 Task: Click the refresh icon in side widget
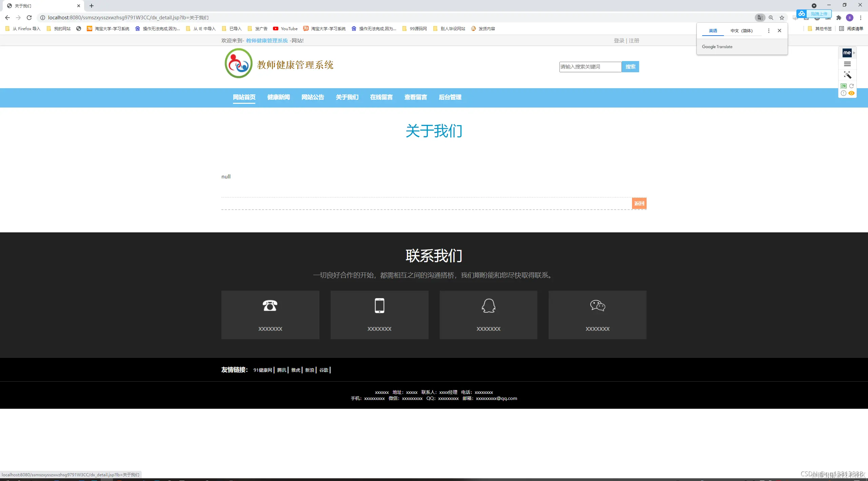pyautogui.click(x=852, y=86)
